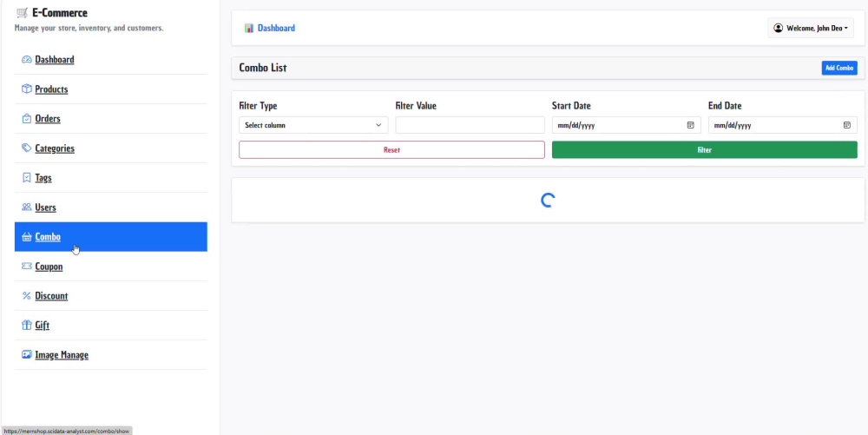Open the End Date calendar picker icon
This screenshot has width=868, height=435.
[x=847, y=125]
